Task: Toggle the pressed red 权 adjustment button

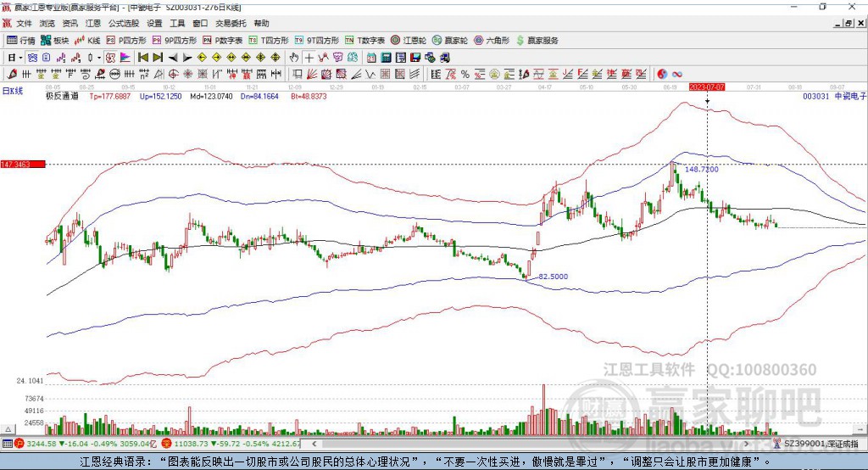Action: 111,58
